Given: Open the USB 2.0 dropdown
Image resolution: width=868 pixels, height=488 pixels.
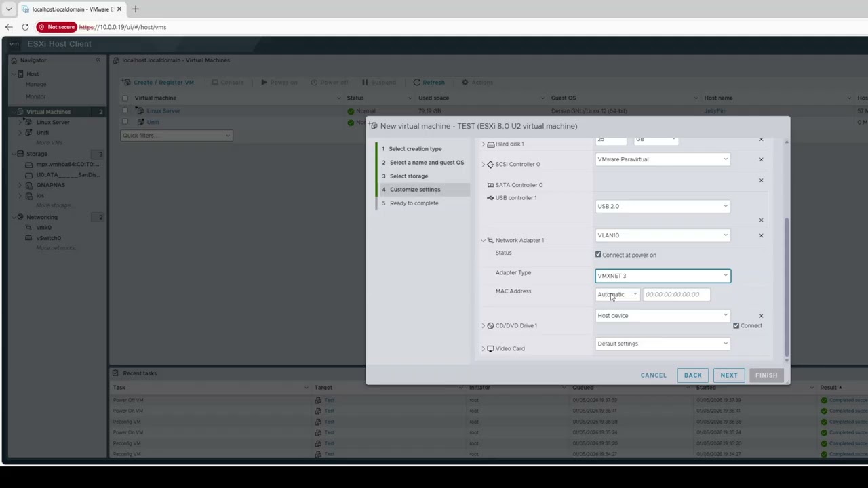Looking at the screenshot, I should (663, 206).
